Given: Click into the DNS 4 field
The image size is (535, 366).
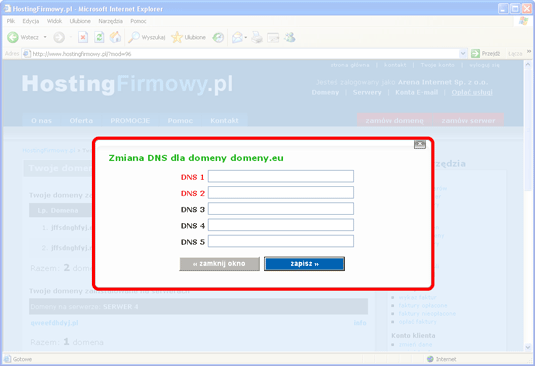Looking at the screenshot, I should click(281, 225).
